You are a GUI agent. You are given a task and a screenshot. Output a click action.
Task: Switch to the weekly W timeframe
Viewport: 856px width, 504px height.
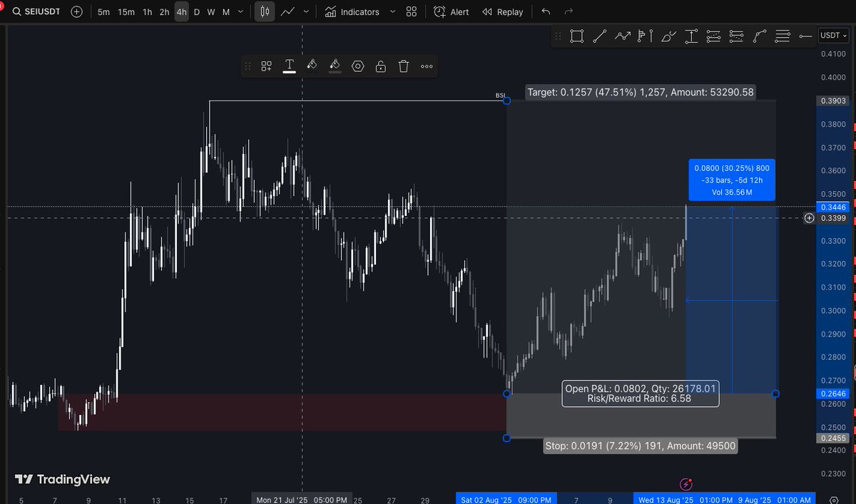(211, 12)
